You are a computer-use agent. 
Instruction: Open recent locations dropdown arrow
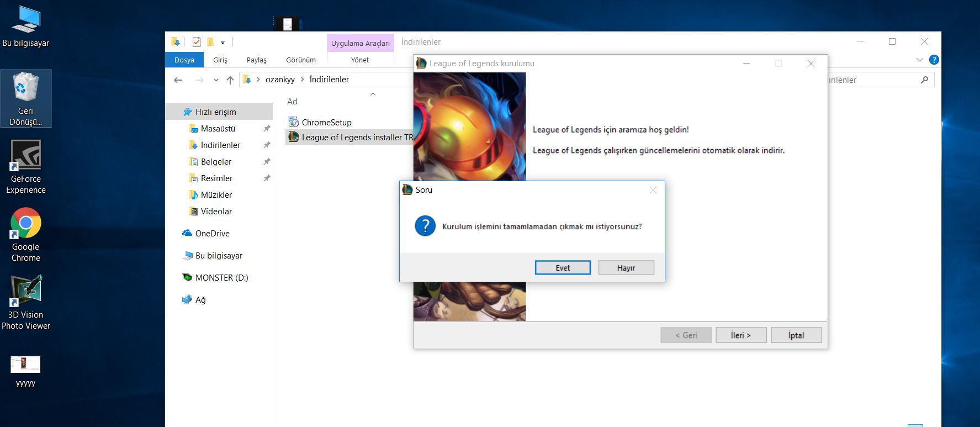pos(216,80)
